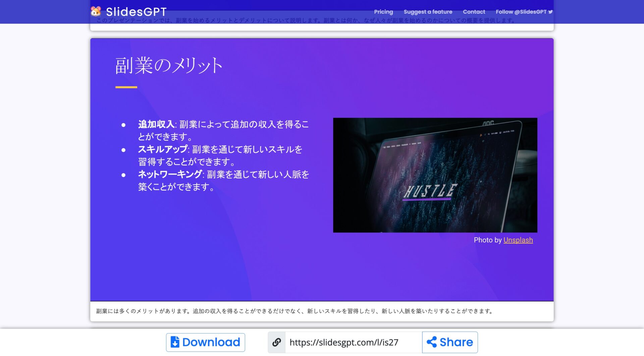This screenshot has width=644, height=356.
Task: Click the Download button
Action: point(206,342)
